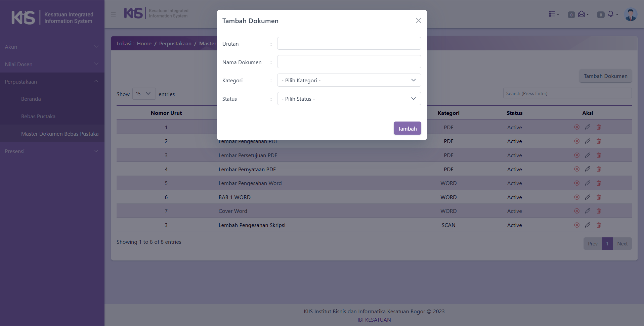Click the IBI KESATUAN footer link
The height and width of the screenshot is (326, 644).
374,320
